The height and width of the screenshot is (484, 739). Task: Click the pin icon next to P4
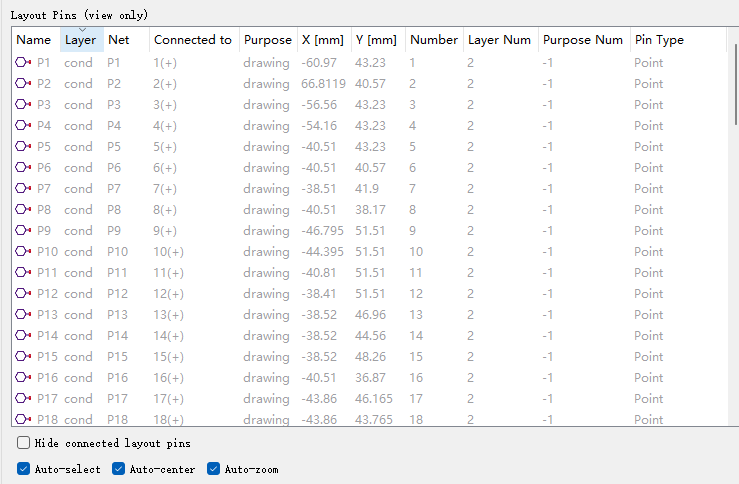[24, 126]
